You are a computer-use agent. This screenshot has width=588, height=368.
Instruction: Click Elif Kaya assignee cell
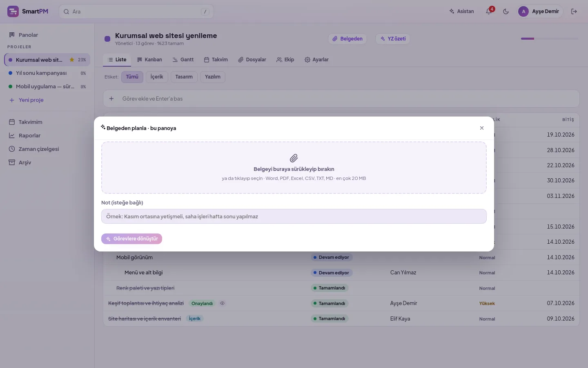(400, 319)
